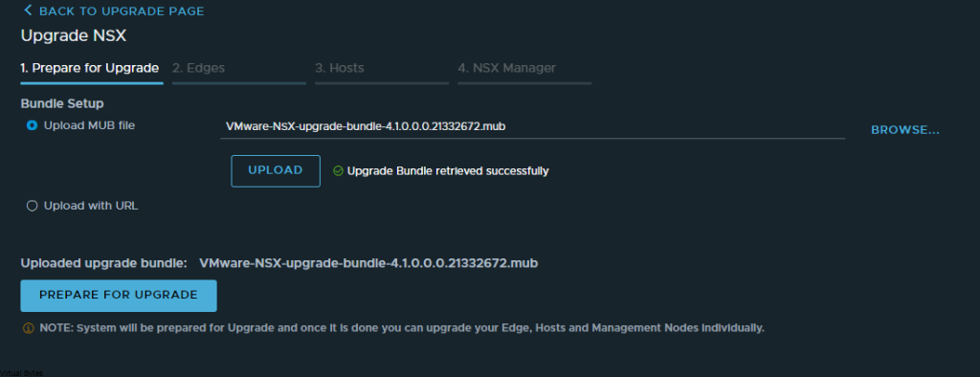
Task: Click the orange info icon beside NOTE
Action: coord(28,328)
